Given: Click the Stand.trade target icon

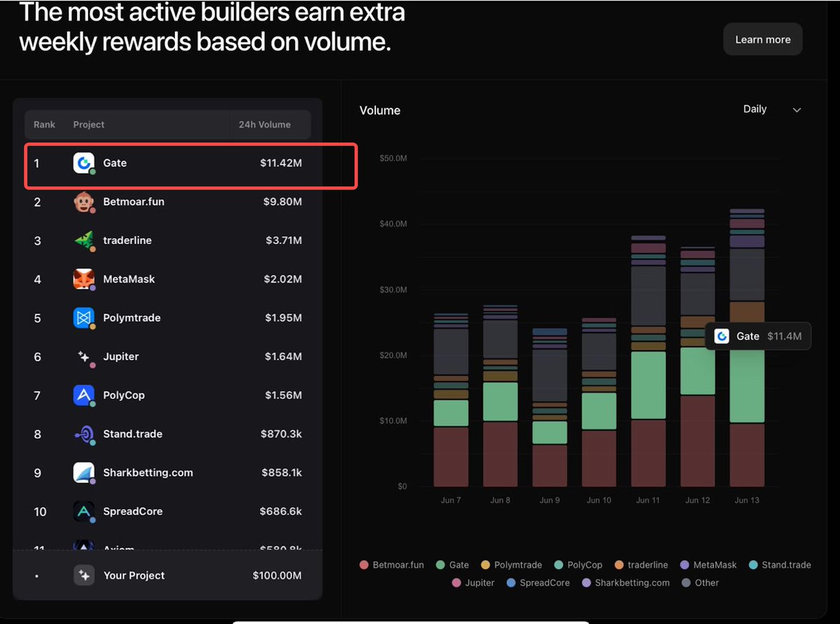Looking at the screenshot, I should click(x=83, y=434).
